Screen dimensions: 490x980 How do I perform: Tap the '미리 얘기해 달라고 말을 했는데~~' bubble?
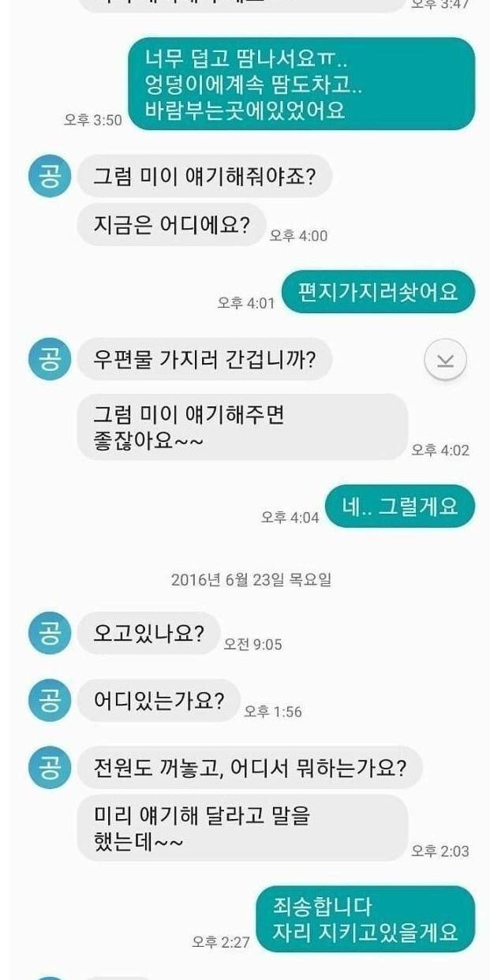242,828
